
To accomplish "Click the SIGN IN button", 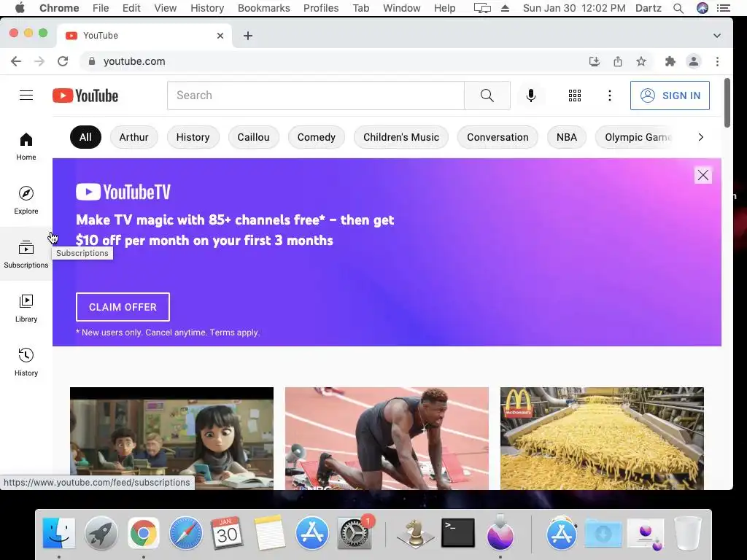I will tap(670, 96).
